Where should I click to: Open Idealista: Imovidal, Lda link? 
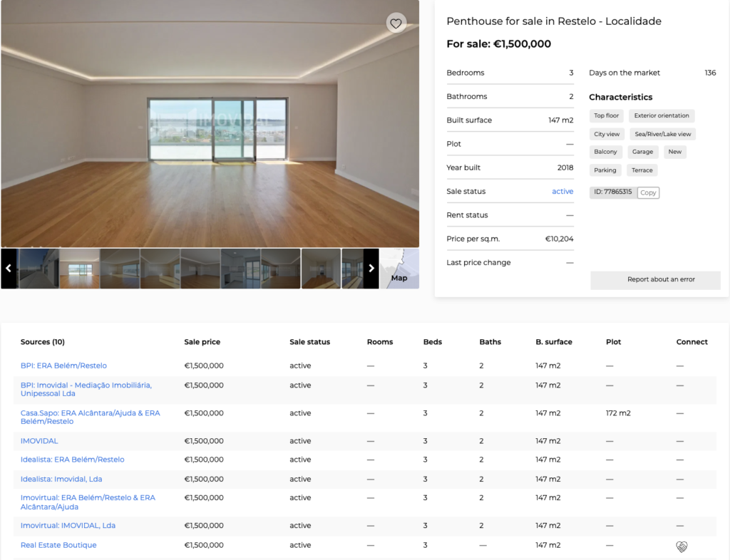(61, 479)
